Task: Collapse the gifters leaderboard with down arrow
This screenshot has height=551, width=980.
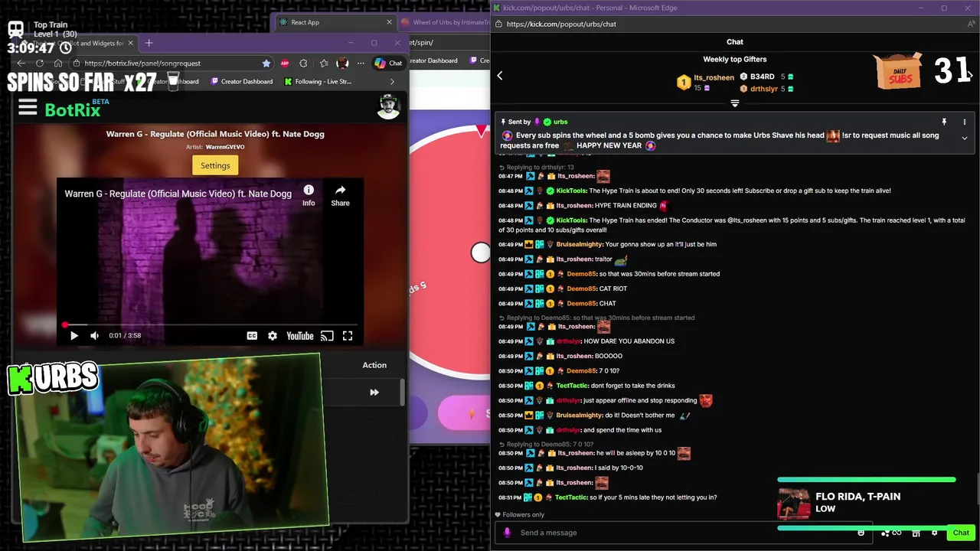Action: click(x=735, y=103)
